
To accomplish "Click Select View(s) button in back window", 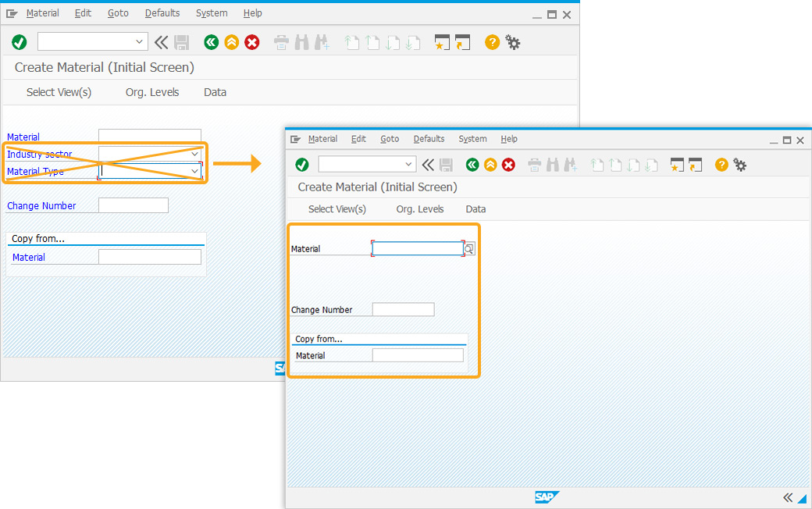I will [59, 92].
